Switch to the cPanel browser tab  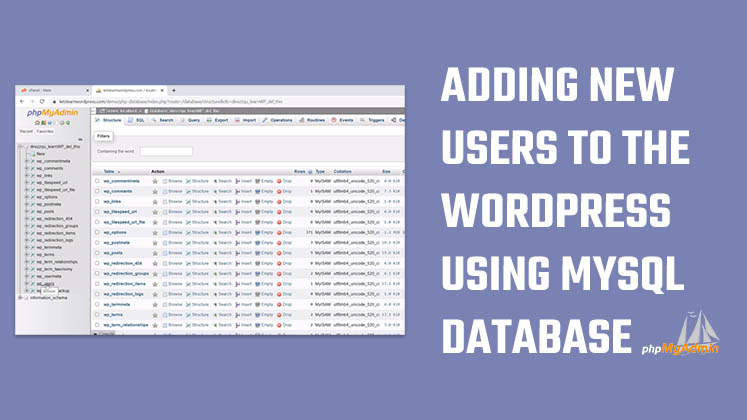(x=53, y=90)
